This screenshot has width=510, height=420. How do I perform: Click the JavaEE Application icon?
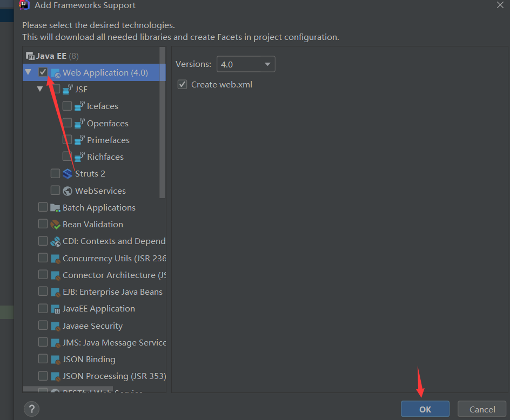click(x=56, y=309)
